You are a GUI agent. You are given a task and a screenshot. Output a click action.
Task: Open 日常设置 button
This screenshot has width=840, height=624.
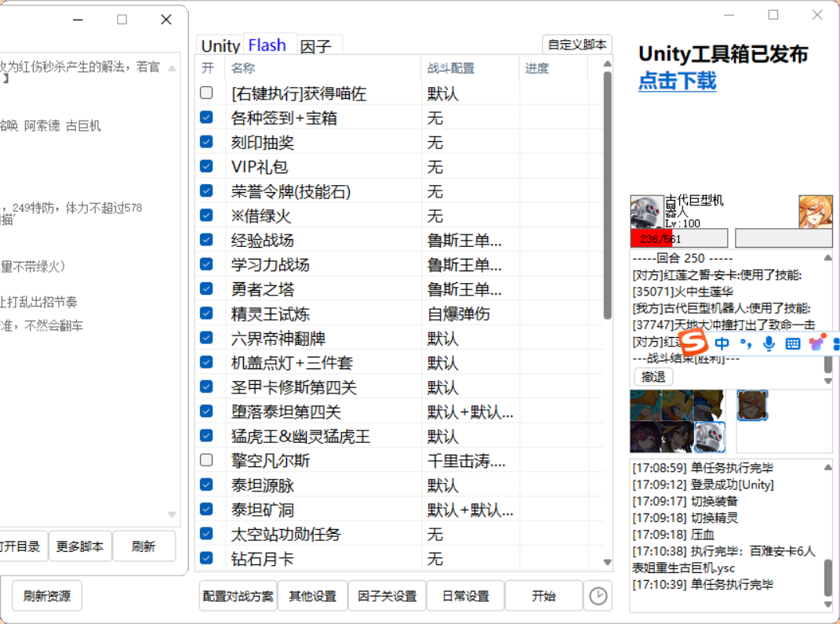point(466,596)
